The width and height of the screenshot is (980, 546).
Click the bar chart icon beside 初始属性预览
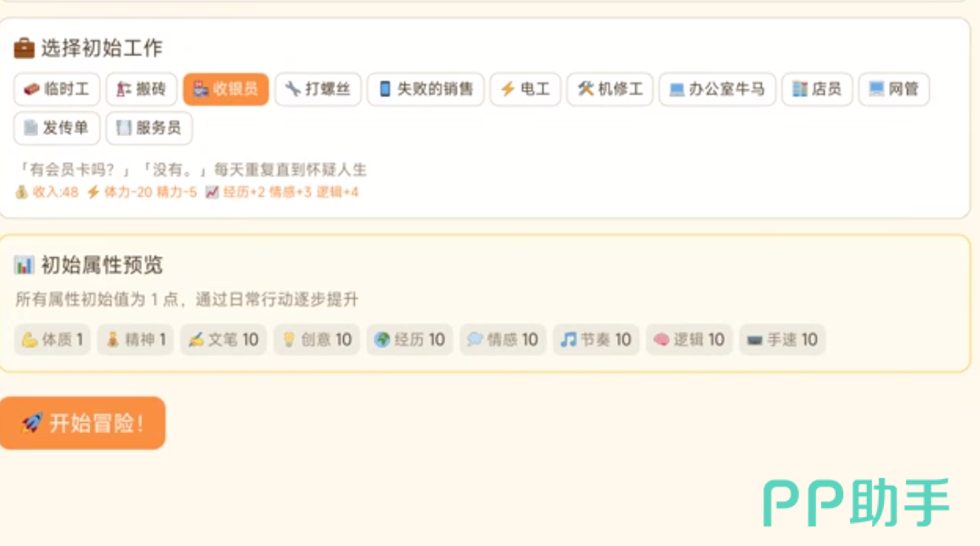24,265
